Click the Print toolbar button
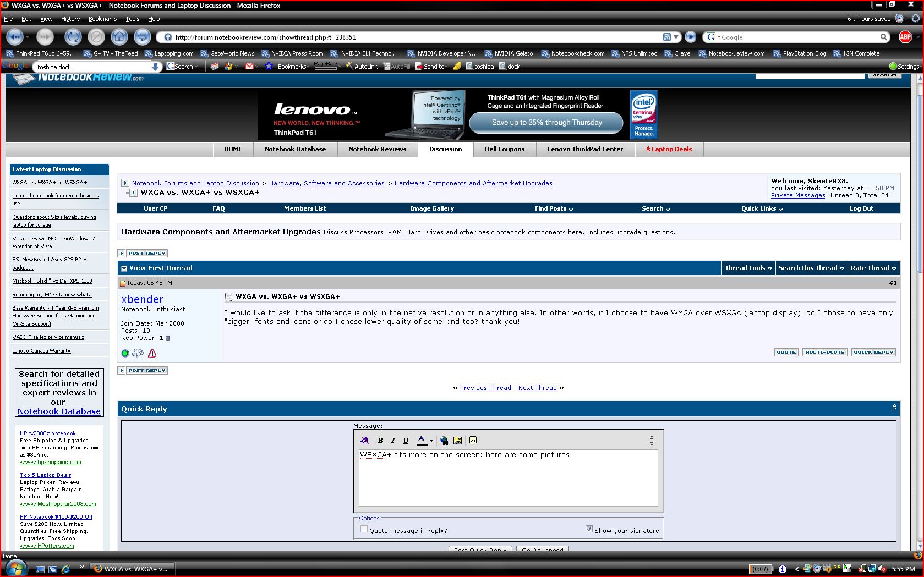 143,37
